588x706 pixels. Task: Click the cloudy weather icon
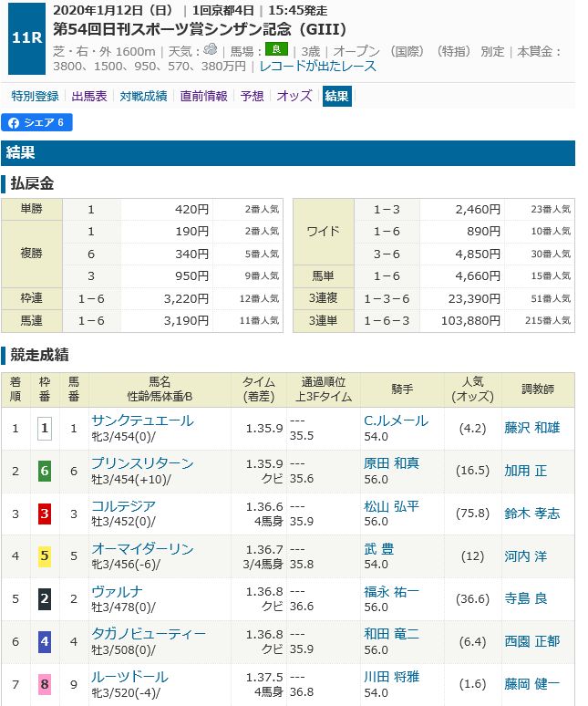tap(211, 49)
